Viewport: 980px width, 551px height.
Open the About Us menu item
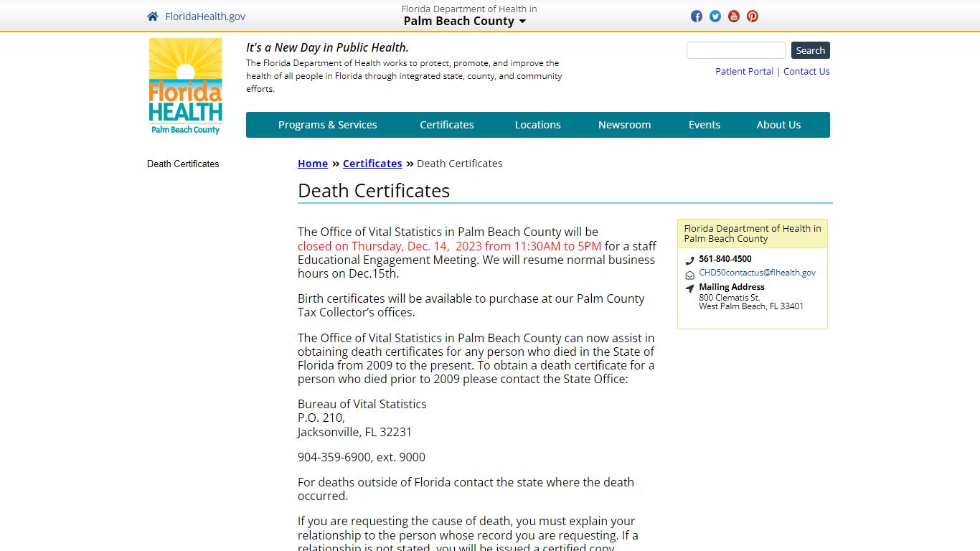tap(778, 125)
